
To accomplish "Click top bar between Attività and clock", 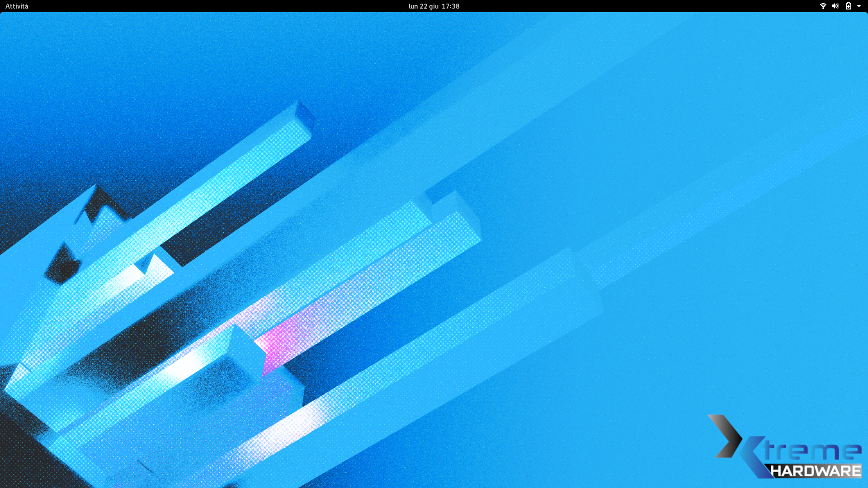I will [217, 6].
